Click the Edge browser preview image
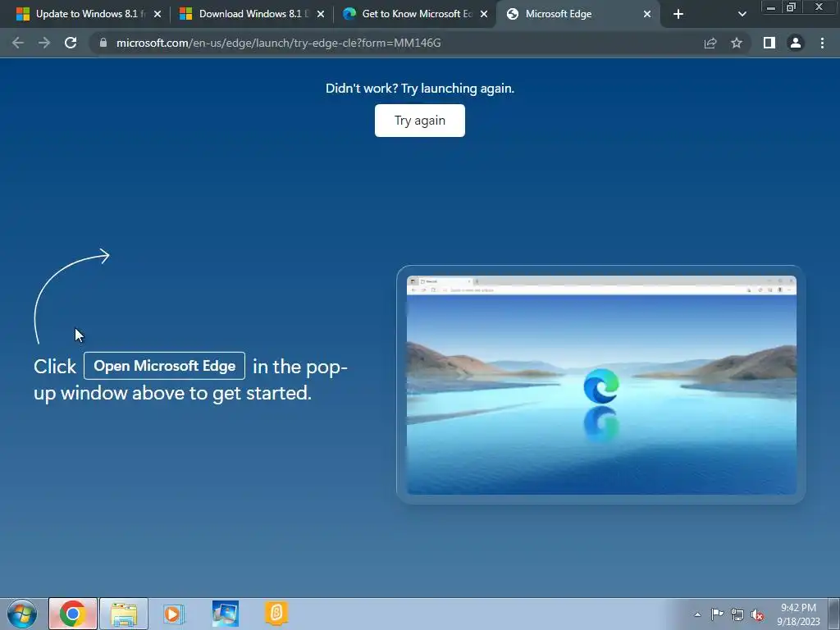The width and height of the screenshot is (840, 630). [x=601, y=385]
